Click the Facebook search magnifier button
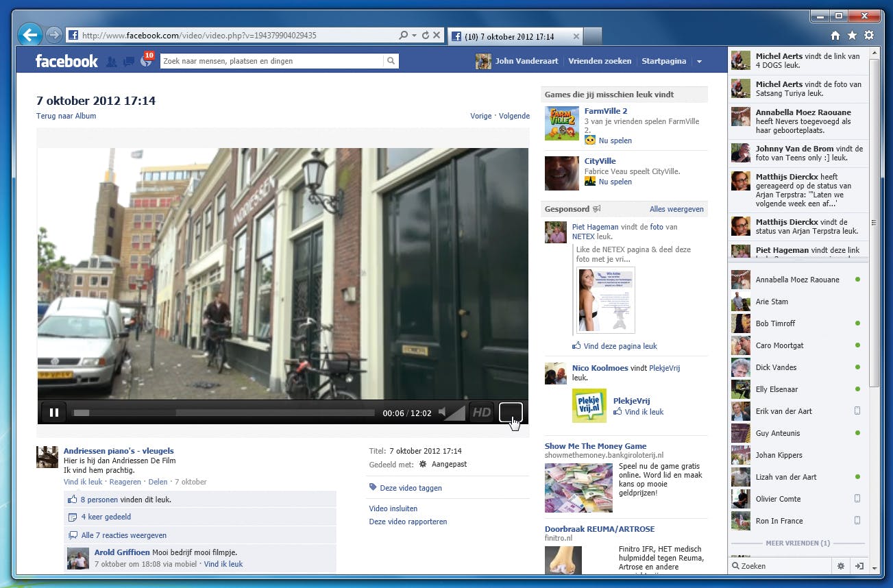 [x=391, y=61]
